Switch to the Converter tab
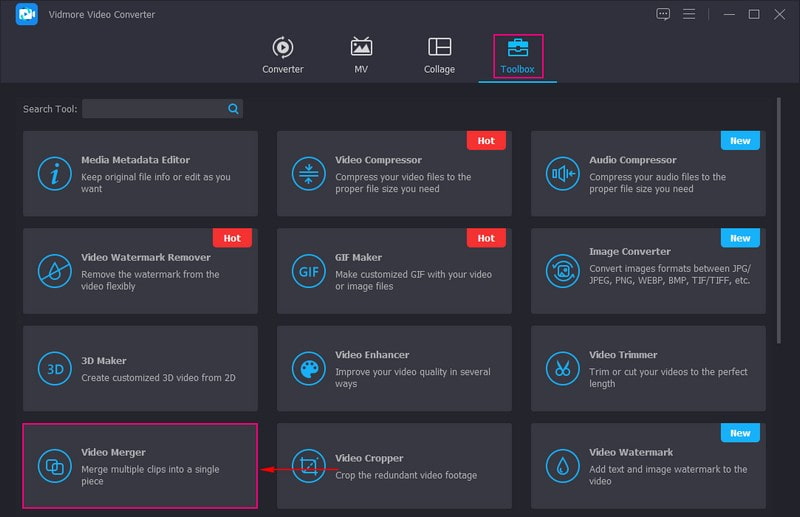The width and height of the screenshot is (800, 517). coord(282,55)
